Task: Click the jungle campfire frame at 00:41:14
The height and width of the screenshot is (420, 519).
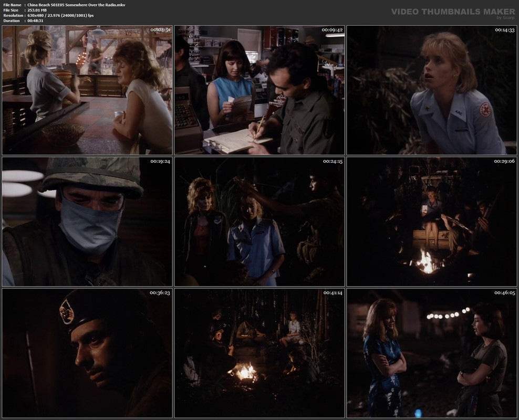Action: coord(259,353)
